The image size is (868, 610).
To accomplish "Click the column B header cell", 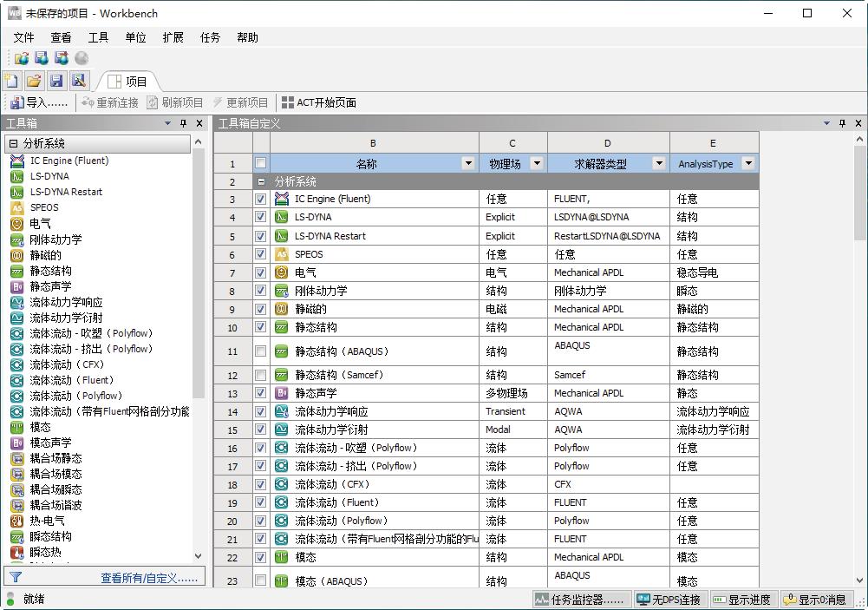I will coord(374,143).
